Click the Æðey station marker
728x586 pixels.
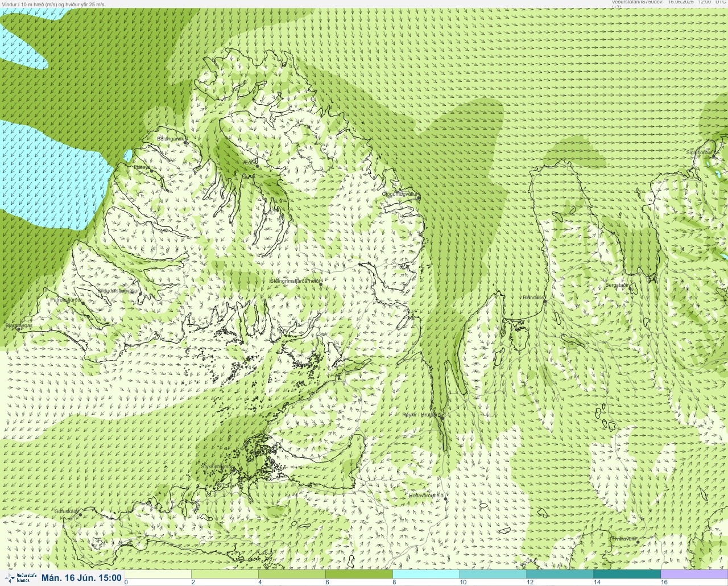point(258,166)
